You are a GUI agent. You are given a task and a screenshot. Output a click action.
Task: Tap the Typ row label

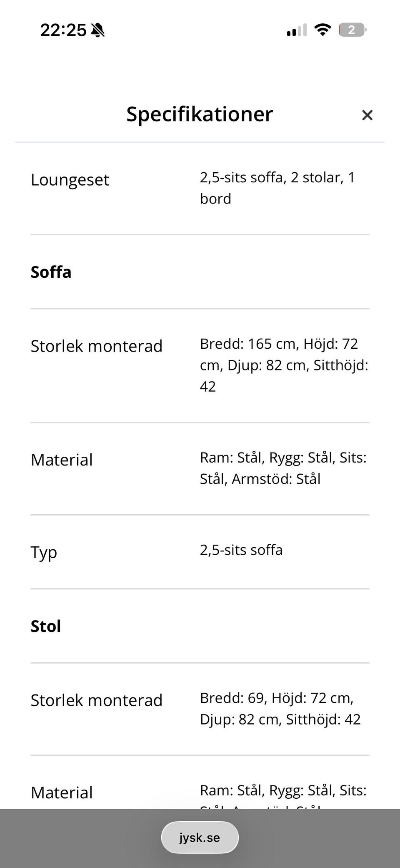(x=44, y=552)
